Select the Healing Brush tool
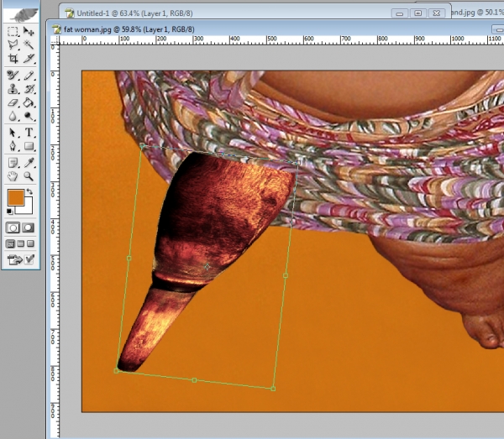504x439 pixels. (13, 76)
